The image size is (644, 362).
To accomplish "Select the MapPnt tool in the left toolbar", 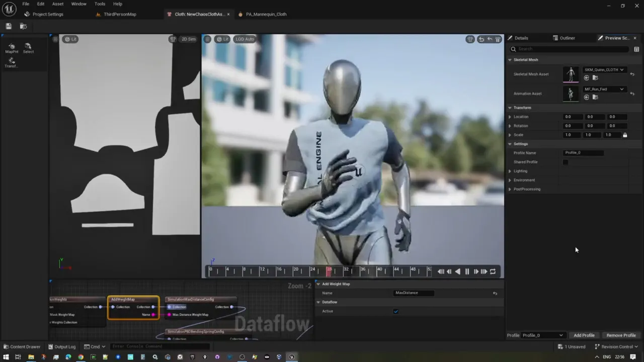I will point(12,48).
